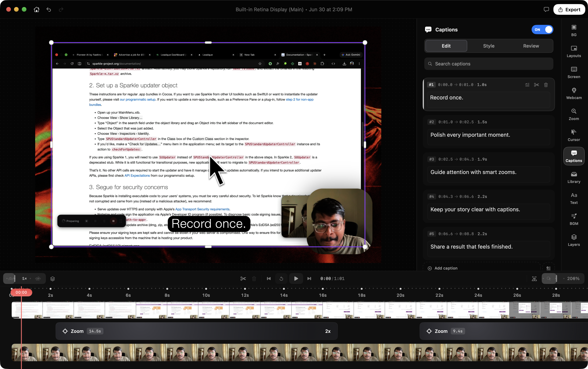Open caption #1 text alignment options icon
Viewport: 588px width, 369px height.
tap(527, 85)
